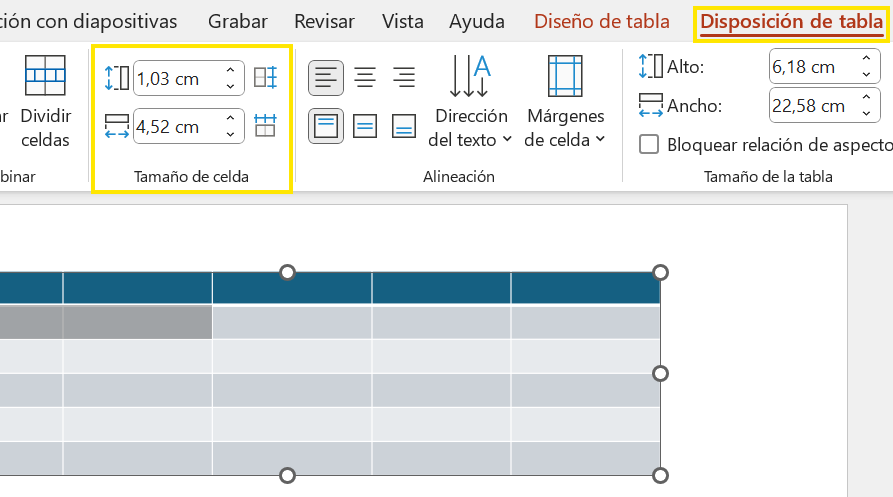This screenshot has width=893, height=497.
Task: Decrease cell width with down arrow
Action: tap(231, 134)
